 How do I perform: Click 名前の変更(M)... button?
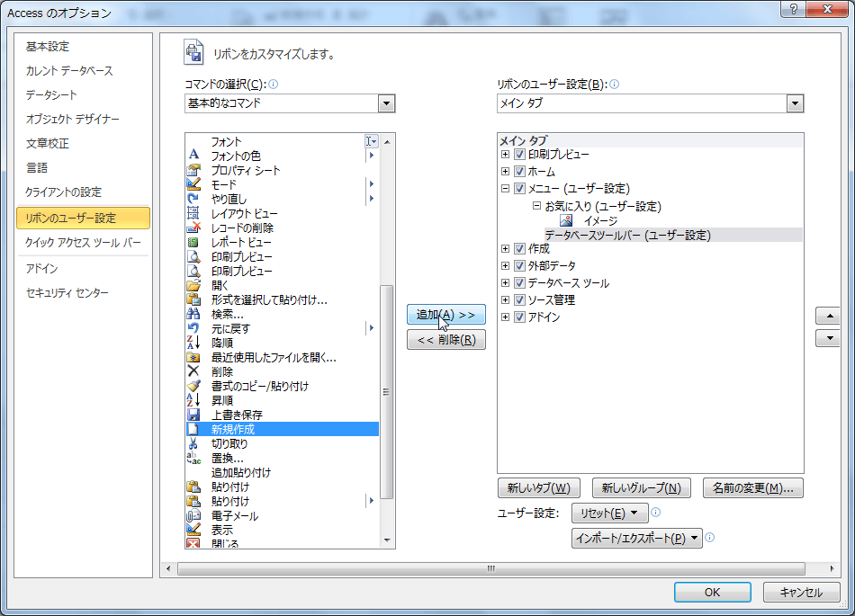point(753,488)
